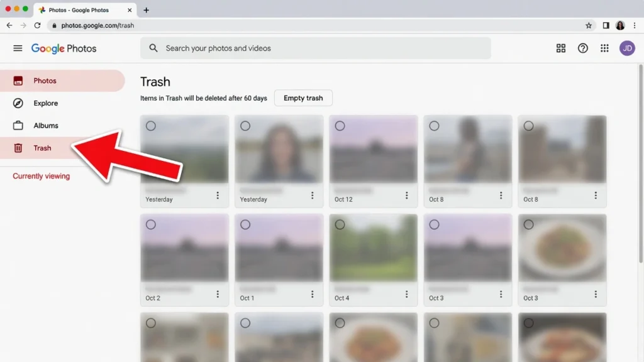Open Photos in the sidebar
Image resolution: width=644 pixels, height=362 pixels.
[x=62, y=81]
